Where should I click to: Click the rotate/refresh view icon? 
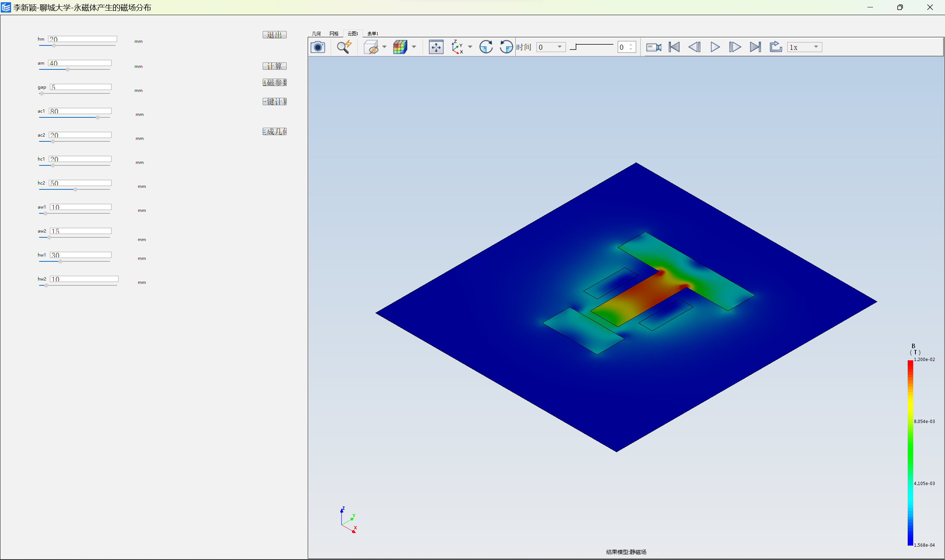(x=488, y=47)
